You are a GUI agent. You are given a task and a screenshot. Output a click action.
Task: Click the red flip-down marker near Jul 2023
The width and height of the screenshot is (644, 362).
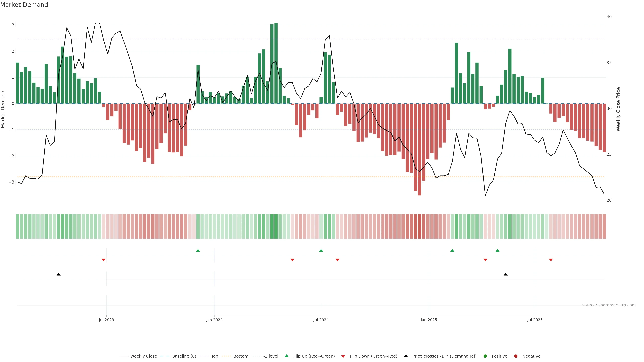tap(104, 260)
